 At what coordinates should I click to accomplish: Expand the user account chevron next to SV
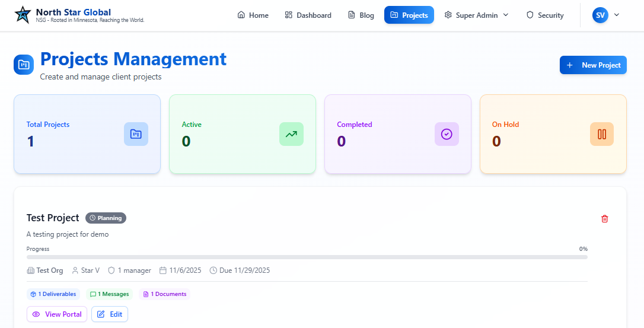pyautogui.click(x=616, y=15)
